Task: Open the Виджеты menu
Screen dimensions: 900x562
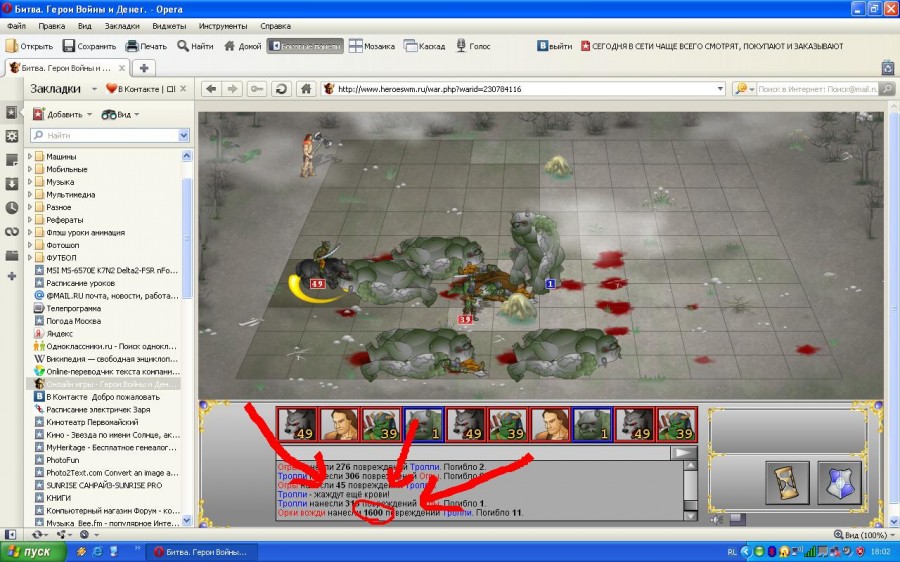Action: tap(169, 26)
